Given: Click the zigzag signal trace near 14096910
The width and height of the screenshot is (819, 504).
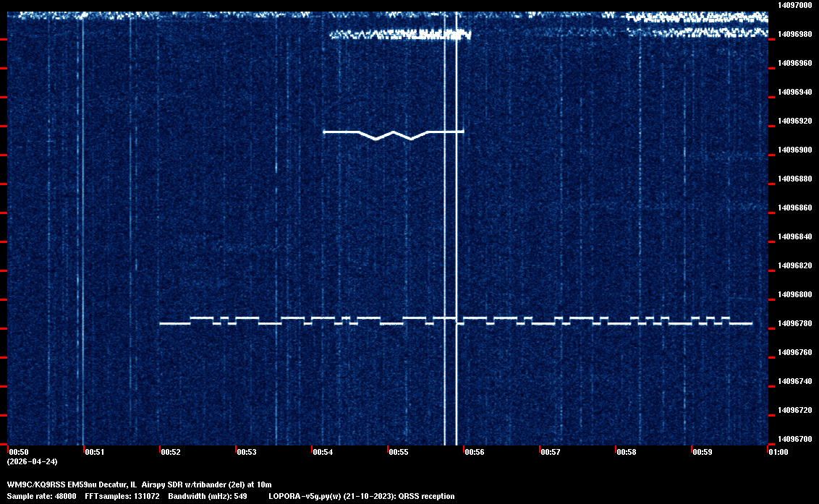Looking at the screenshot, I should [x=393, y=134].
